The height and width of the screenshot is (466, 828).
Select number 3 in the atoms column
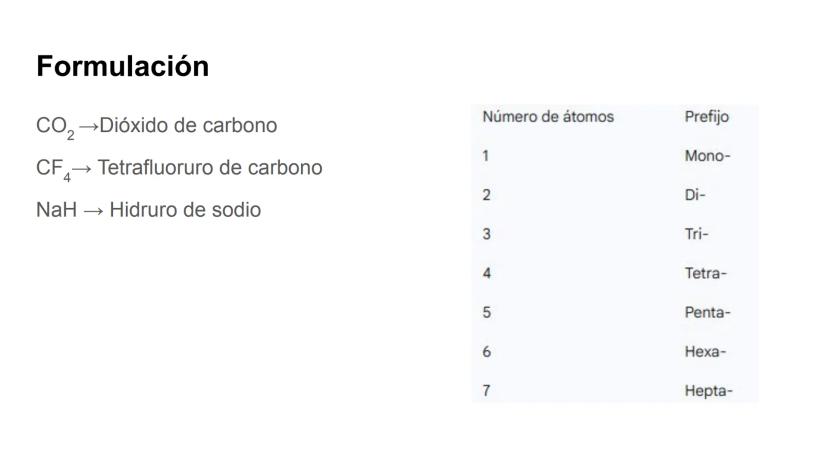(486, 234)
